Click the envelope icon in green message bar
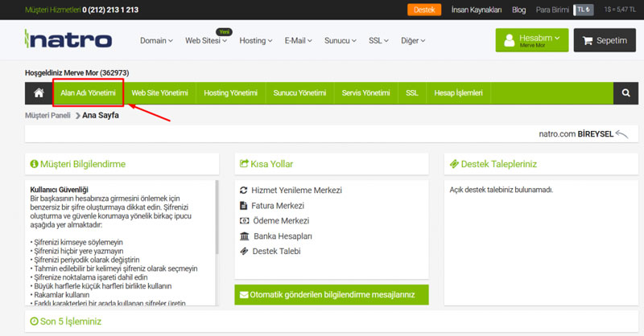 244,295
